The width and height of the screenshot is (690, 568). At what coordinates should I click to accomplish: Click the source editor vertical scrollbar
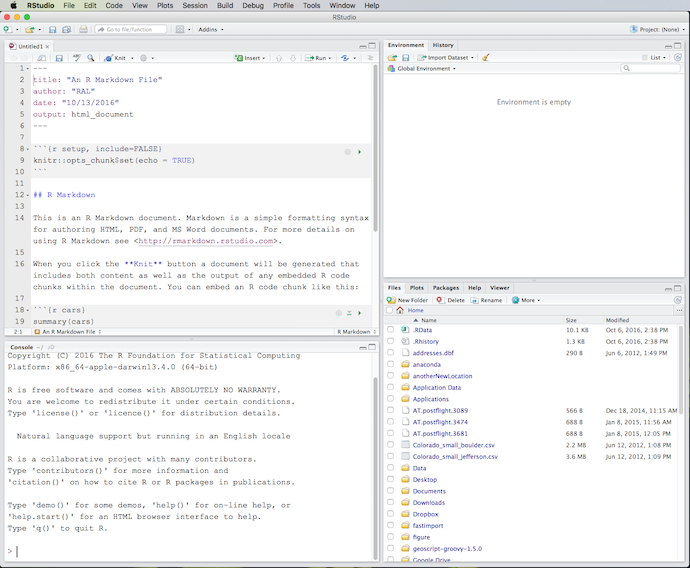click(375, 148)
